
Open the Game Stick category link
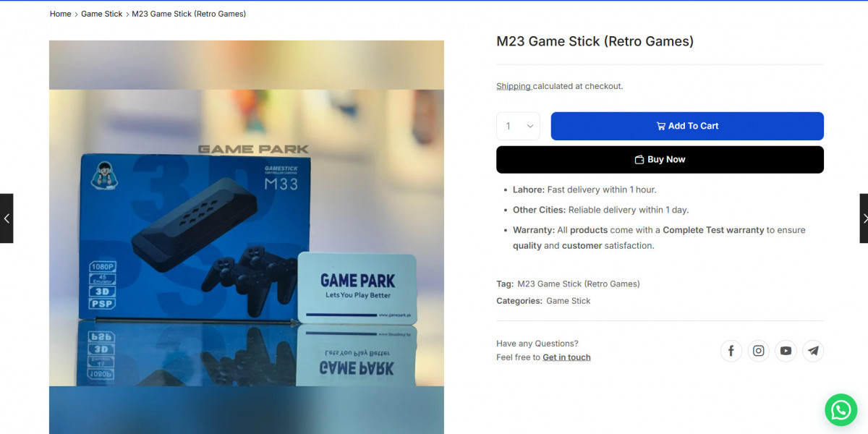click(569, 301)
